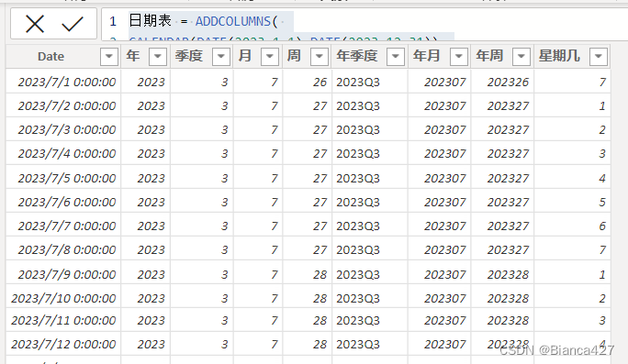Open the 年 column filter dropdown
Image resolution: width=628 pixels, height=364 pixels.
coord(157,57)
